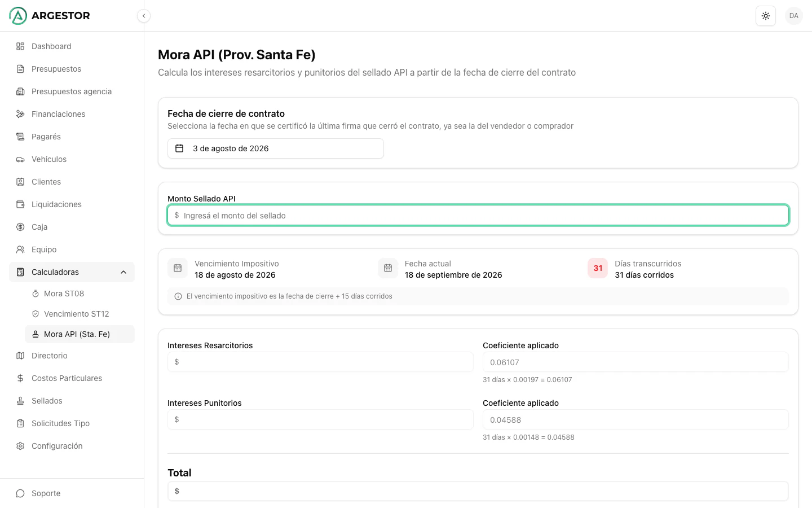Open Presupuestos agencia section
Image resolution: width=812 pixels, height=508 pixels.
pos(72,91)
